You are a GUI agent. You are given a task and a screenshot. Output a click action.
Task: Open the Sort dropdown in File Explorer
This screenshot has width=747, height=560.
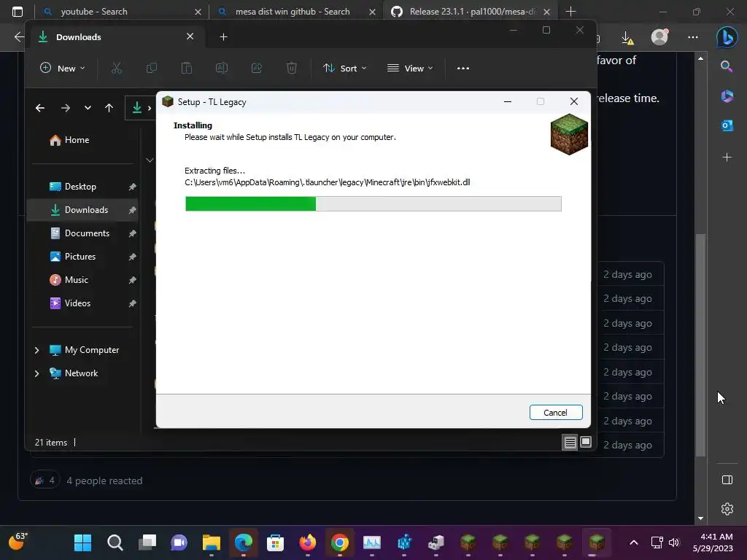click(344, 68)
